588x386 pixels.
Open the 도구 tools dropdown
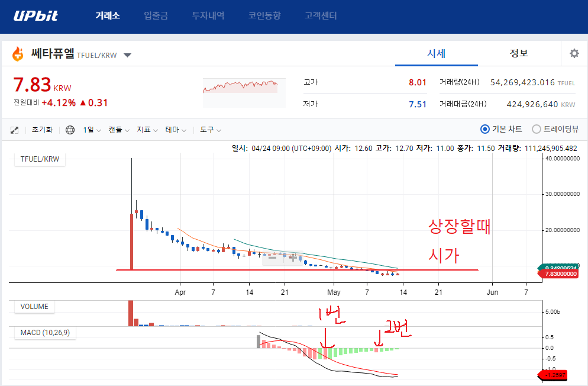211,130
